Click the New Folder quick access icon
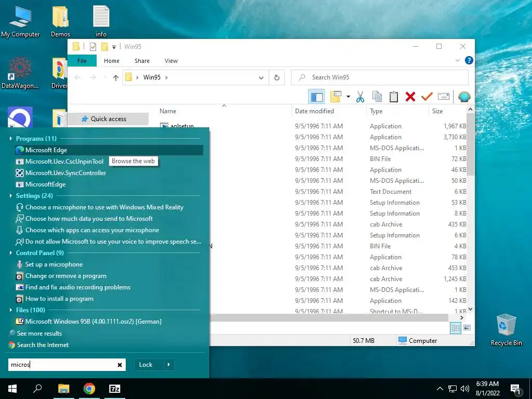The height and width of the screenshot is (399, 532). (105, 46)
